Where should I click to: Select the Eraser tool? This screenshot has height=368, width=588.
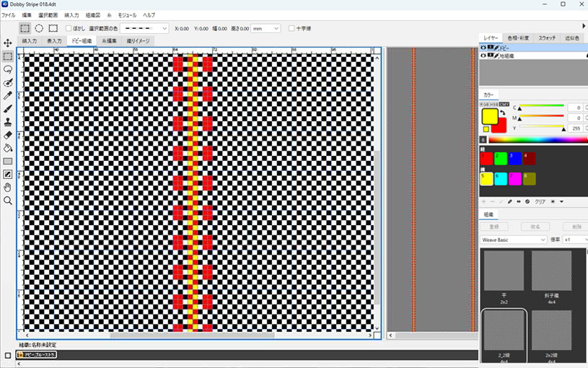coord(7,135)
